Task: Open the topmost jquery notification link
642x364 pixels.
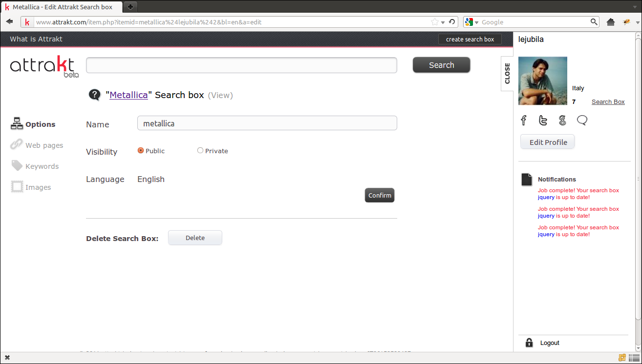Action: click(546, 197)
